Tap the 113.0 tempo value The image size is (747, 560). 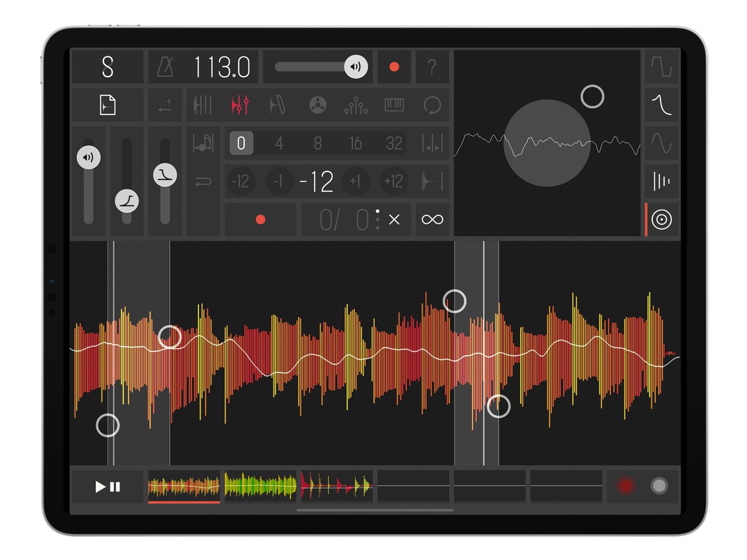pyautogui.click(x=222, y=67)
